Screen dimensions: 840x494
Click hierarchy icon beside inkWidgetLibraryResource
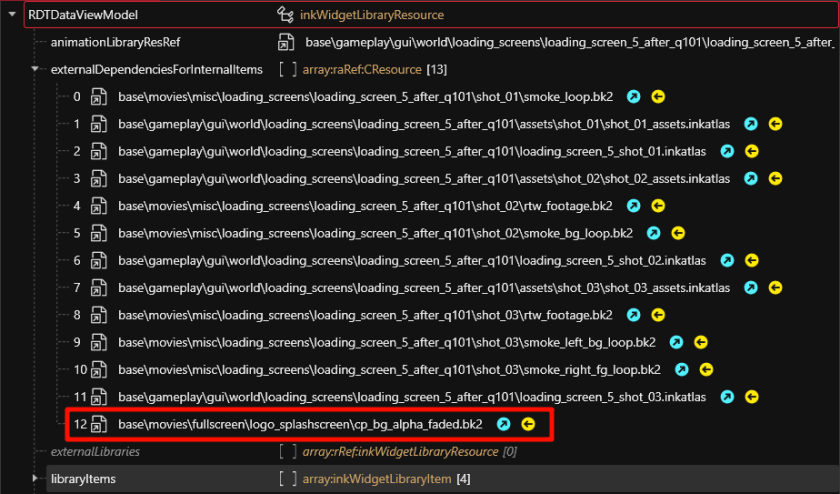point(285,15)
